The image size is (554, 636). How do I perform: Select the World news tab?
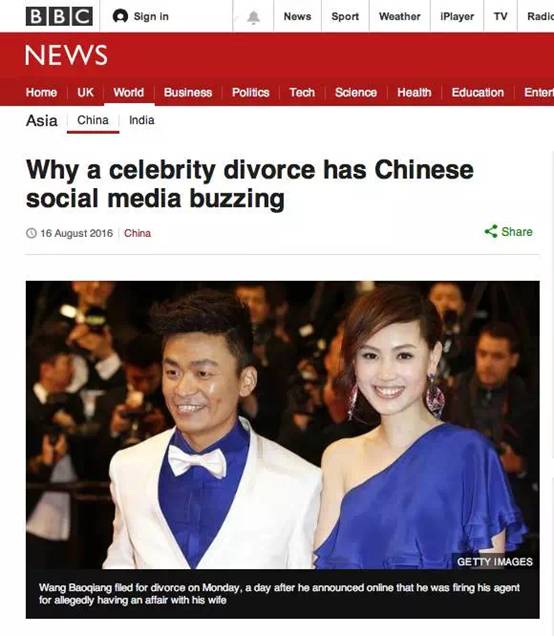[129, 92]
